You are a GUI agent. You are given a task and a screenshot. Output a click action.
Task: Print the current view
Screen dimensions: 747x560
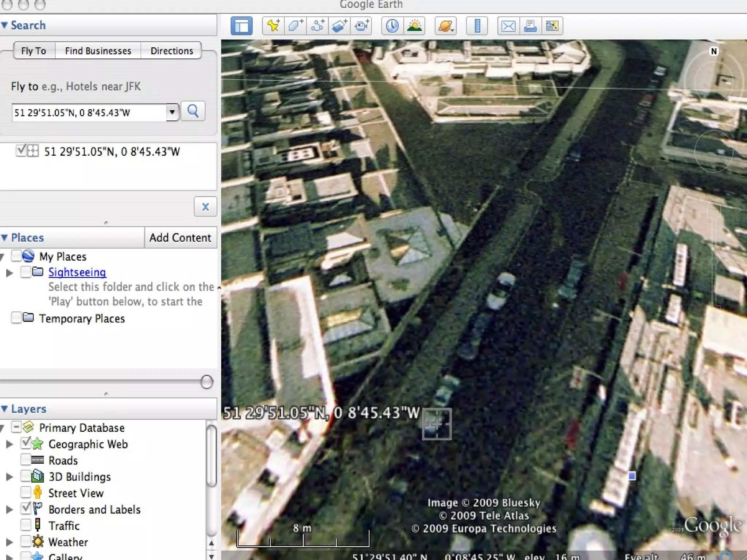530,26
